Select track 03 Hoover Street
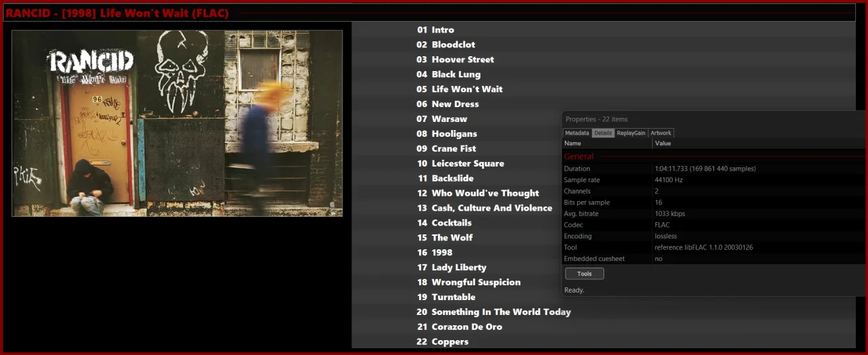Screen dimensions: 868x355 coord(604,60)
